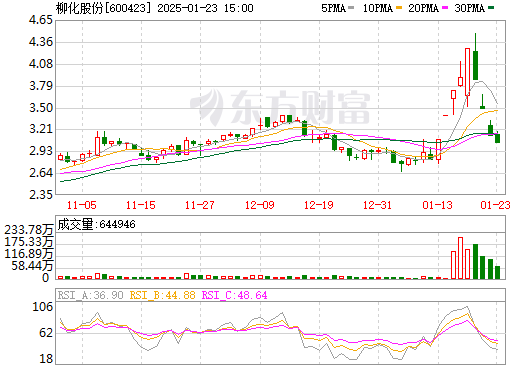Click the tallest red volume bar
This screenshot has height=365, width=520.
[460, 258]
